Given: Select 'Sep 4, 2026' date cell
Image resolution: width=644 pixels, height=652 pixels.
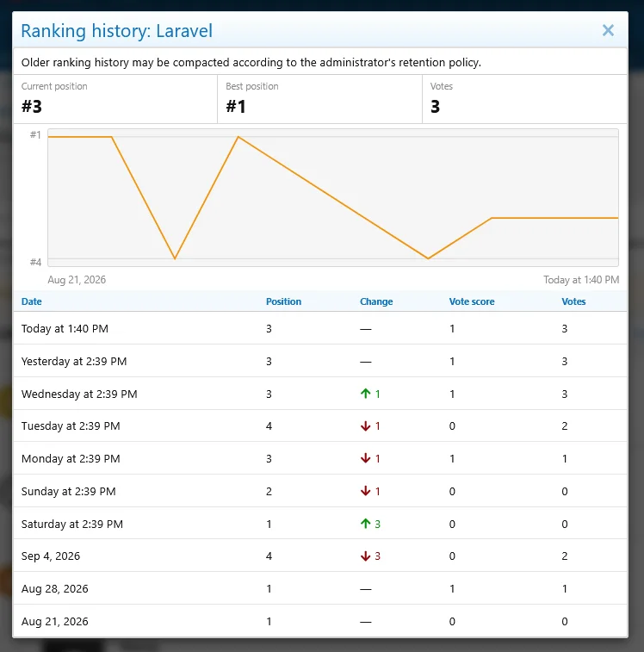Looking at the screenshot, I should point(51,556).
